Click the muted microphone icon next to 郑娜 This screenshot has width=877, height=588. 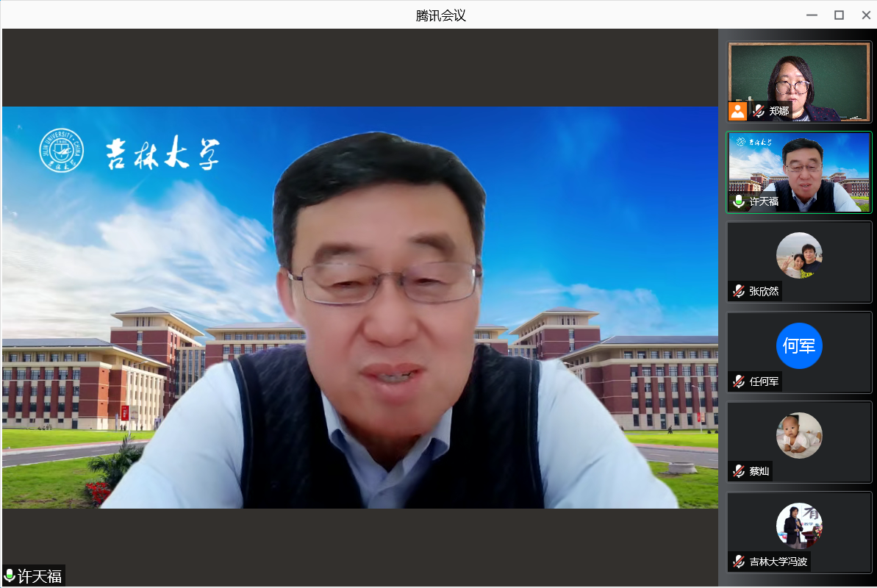(x=759, y=111)
